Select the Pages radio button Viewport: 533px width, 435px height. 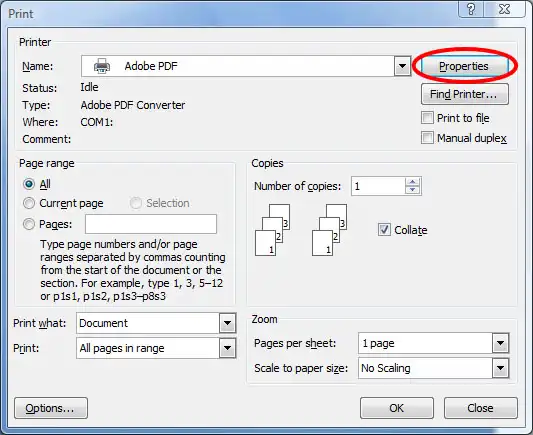tap(29, 224)
